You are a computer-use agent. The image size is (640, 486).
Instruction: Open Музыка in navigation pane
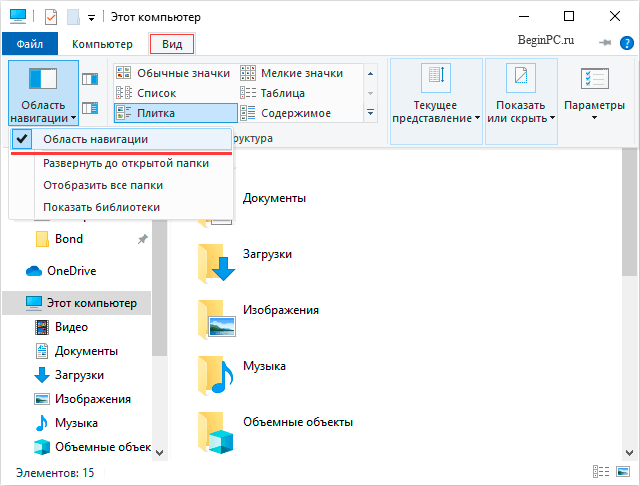66,424
